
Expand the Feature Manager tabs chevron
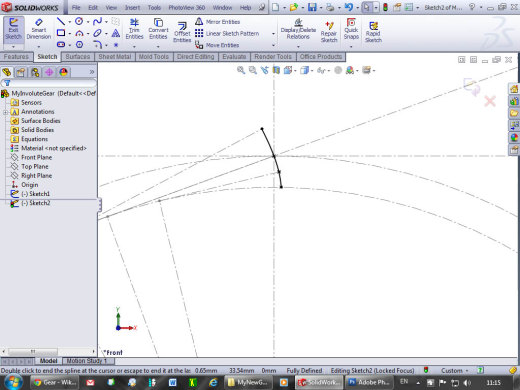(x=92, y=72)
